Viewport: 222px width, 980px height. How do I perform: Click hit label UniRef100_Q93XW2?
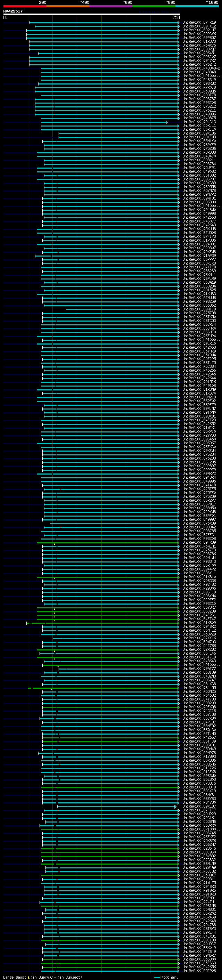tap(199, 84)
